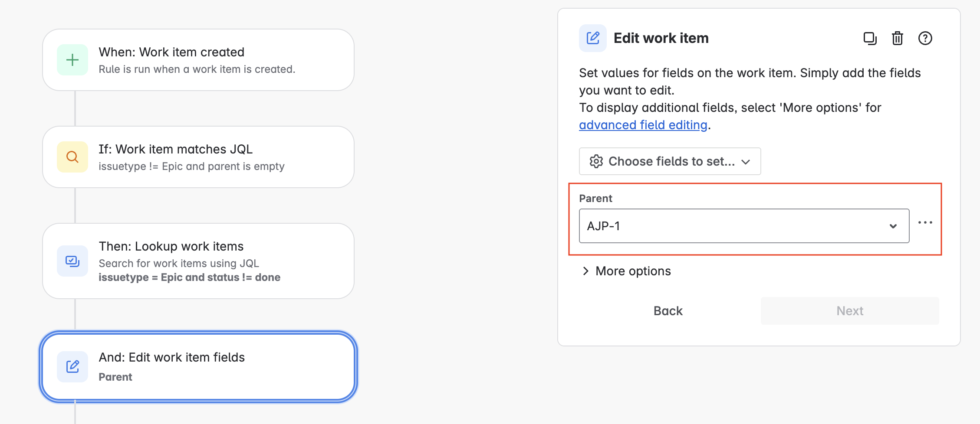The height and width of the screenshot is (424, 980).
Task: Click the pencil icon on Edit work item fields
Action: tap(72, 366)
